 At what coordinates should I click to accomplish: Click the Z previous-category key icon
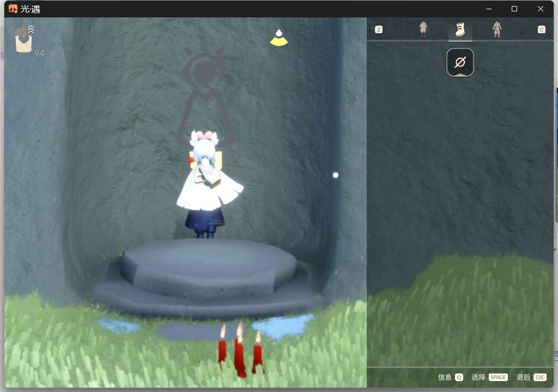click(x=379, y=29)
